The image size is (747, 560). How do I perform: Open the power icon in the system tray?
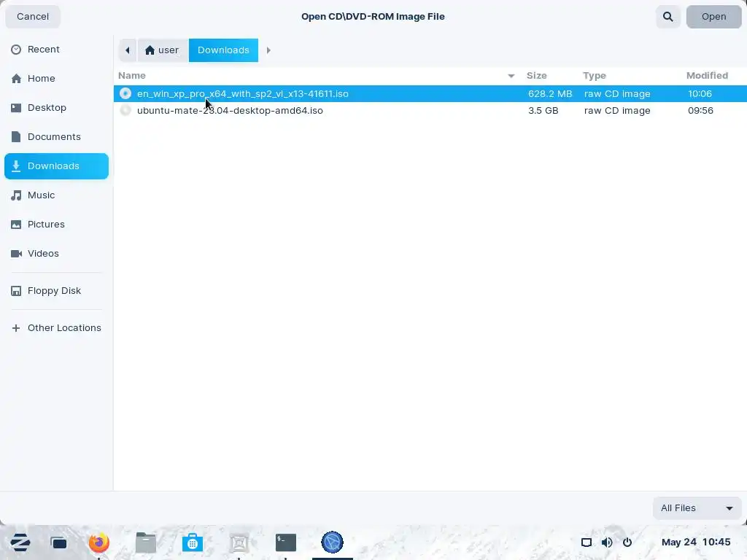tap(627, 542)
